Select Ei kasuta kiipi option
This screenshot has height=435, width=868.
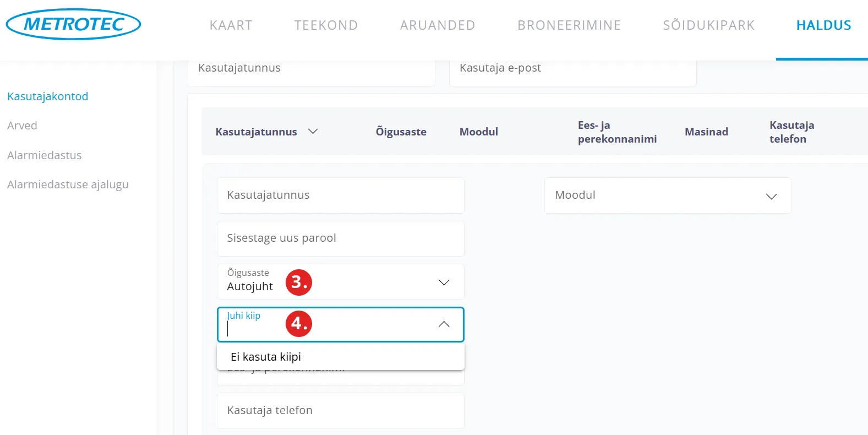266,357
